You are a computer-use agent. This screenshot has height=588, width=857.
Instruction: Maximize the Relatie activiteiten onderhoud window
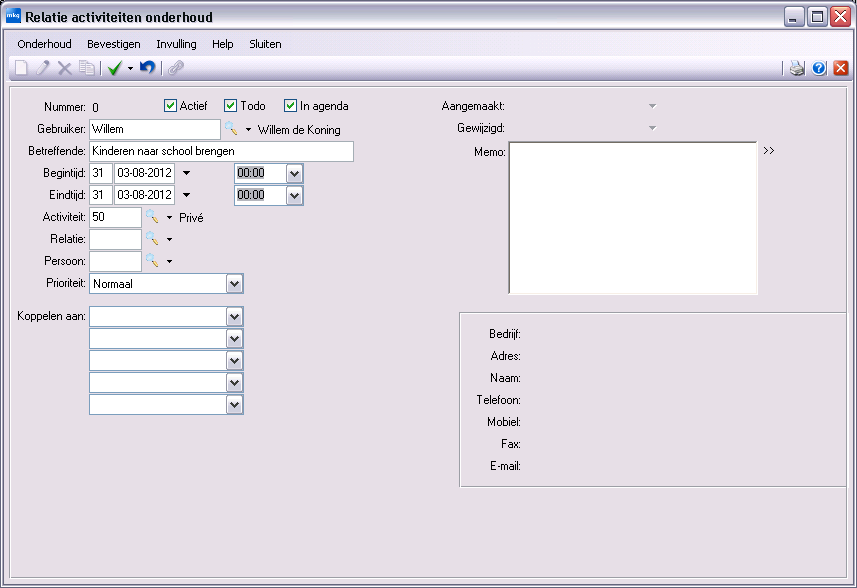[x=818, y=17]
